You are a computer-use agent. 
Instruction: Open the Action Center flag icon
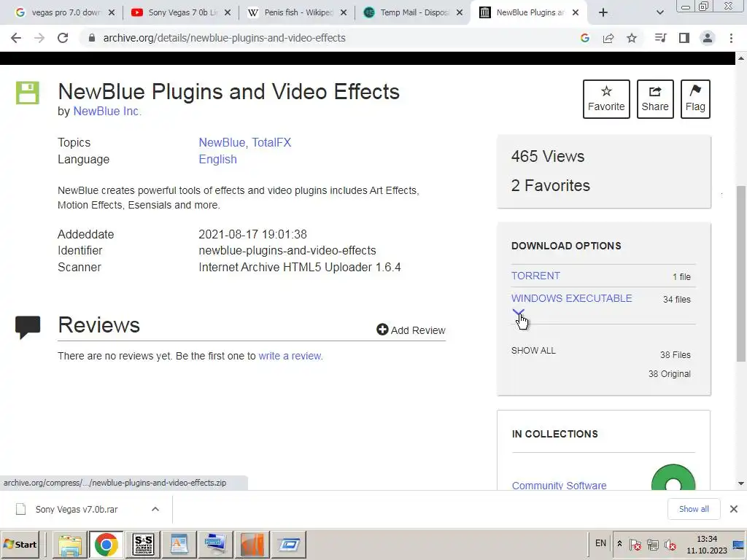coord(635,544)
